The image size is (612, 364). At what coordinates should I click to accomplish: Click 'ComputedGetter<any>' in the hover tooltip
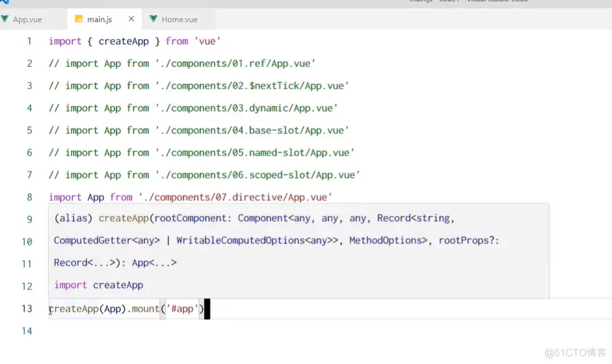[107, 241]
